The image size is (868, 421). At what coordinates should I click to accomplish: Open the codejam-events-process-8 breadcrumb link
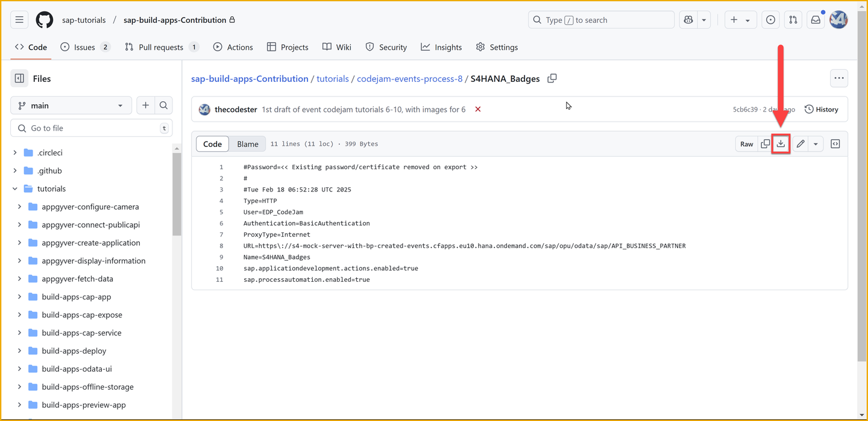[x=410, y=79]
